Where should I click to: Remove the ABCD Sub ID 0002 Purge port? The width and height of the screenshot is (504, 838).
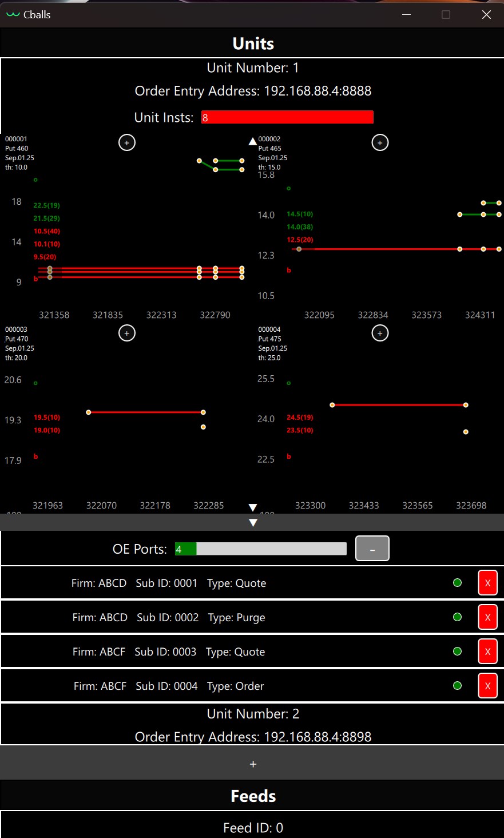(487, 617)
